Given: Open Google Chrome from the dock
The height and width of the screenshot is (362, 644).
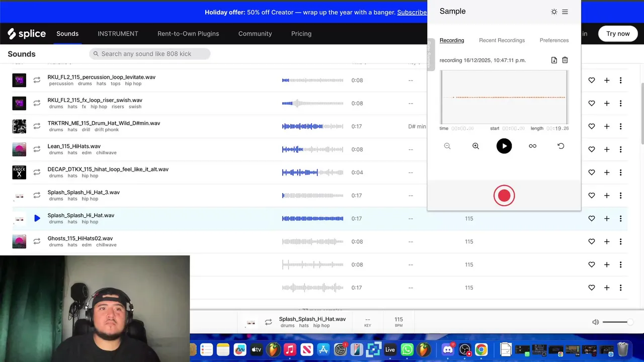Looking at the screenshot, I should click(481, 349).
